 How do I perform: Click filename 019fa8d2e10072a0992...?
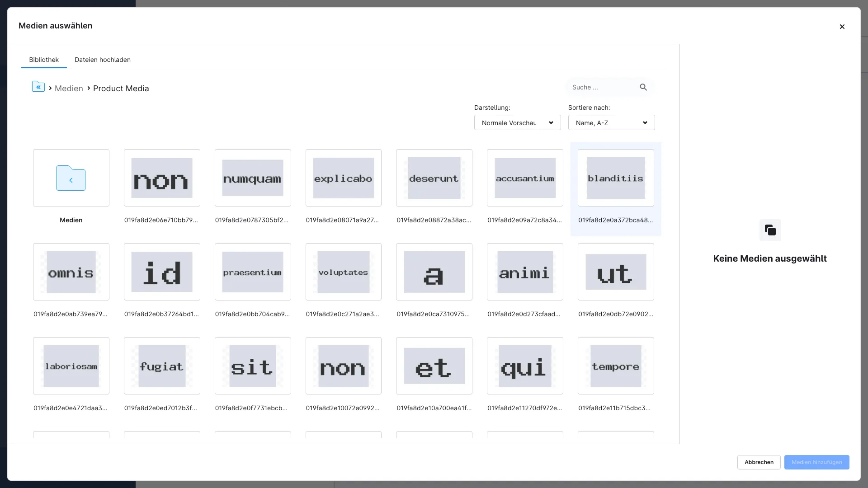(343, 408)
